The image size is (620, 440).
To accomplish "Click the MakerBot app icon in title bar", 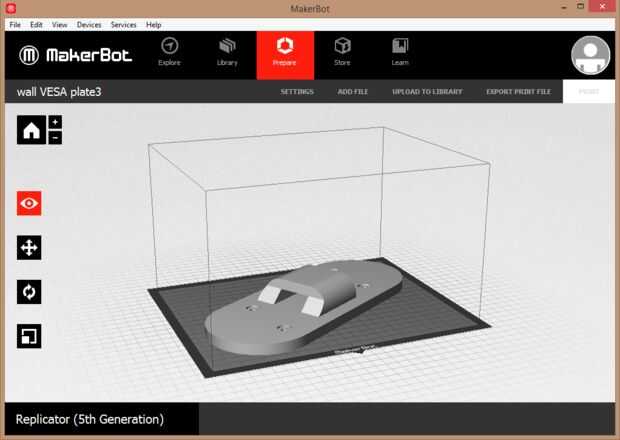I will (x=11, y=8).
